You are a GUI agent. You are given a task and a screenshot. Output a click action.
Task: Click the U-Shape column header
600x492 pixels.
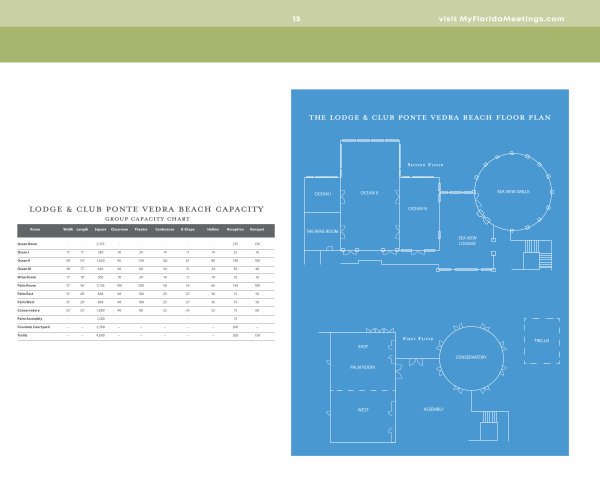[x=188, y=230]
